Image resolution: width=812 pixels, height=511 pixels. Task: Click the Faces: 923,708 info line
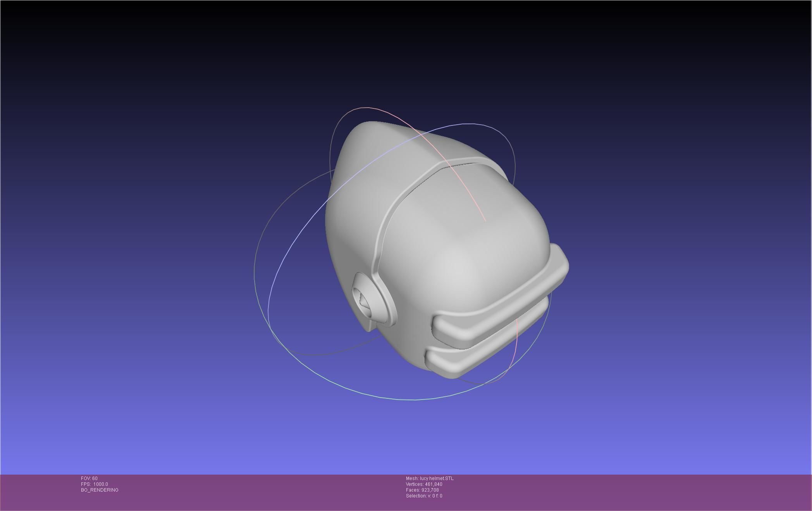click(422, 490)
